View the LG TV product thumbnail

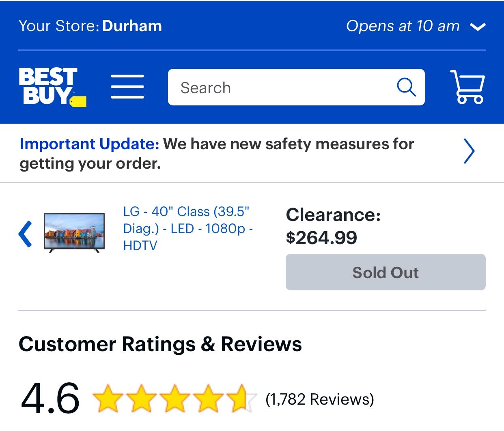tap(74, 232)
